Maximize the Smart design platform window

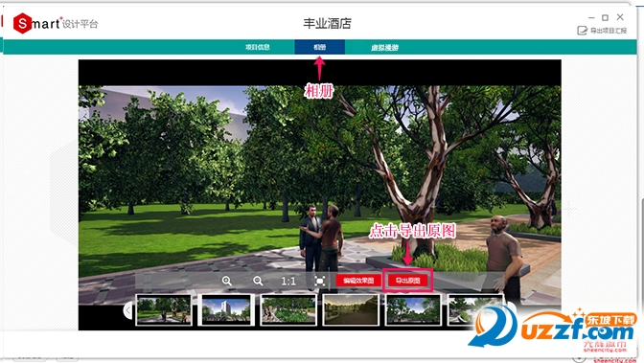(605, 17)
